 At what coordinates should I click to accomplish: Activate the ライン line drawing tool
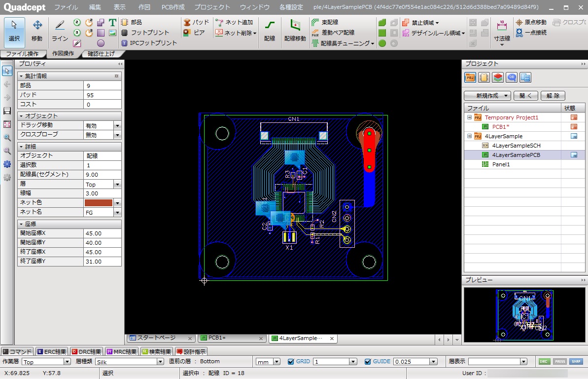(x=60, y=30)
